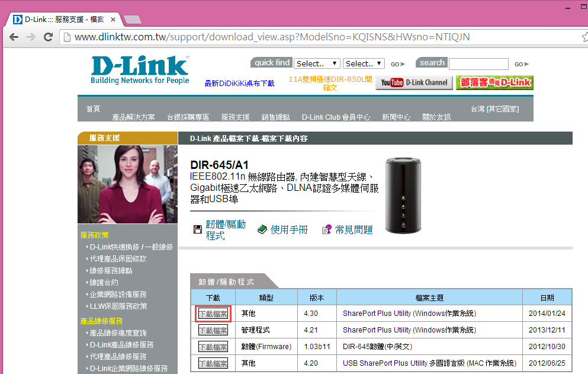Click the question mark FAQ icon

327,229
